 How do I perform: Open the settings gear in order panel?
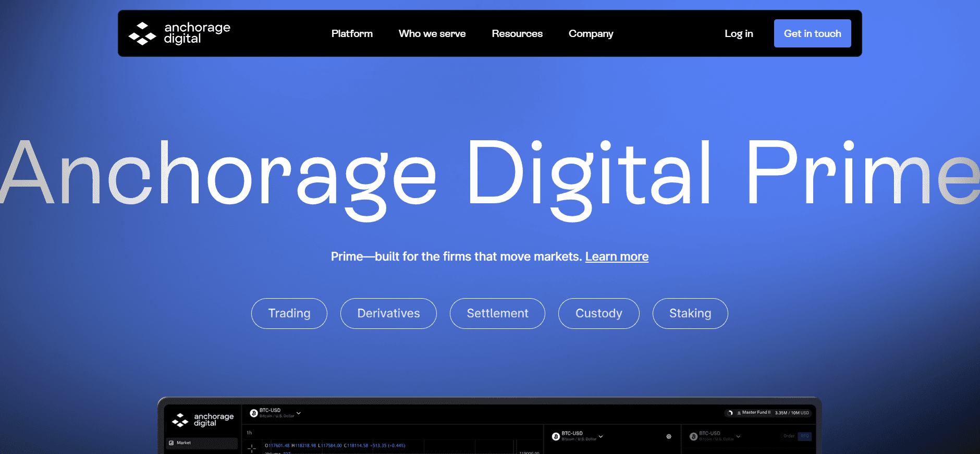click(669, 436)
